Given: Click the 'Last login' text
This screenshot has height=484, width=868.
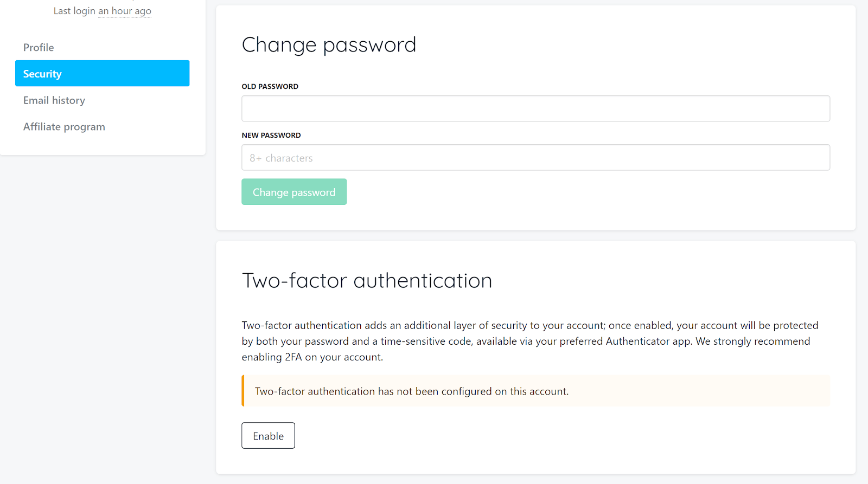Looking at the screenshot, I should [74, 11].
